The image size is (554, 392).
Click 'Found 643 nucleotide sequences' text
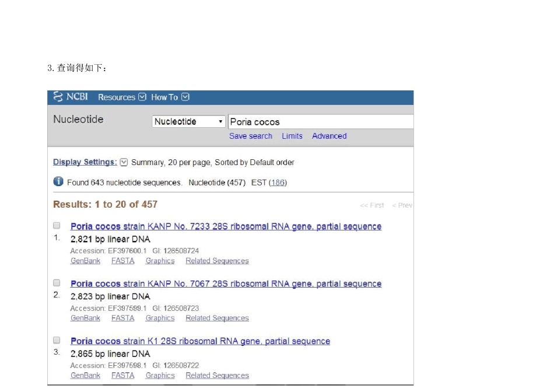(x=124, y=183)
